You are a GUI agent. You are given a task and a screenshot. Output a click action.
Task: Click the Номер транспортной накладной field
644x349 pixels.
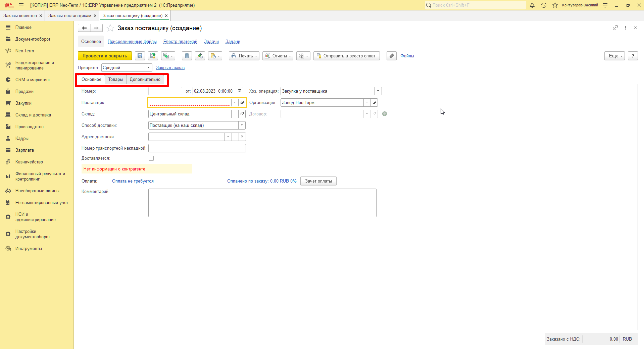197,148
